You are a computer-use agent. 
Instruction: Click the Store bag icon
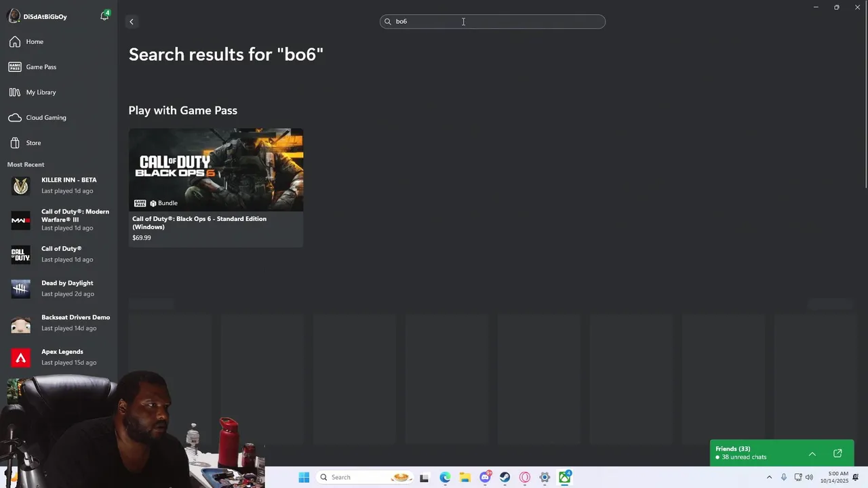(x=15, y=143)
